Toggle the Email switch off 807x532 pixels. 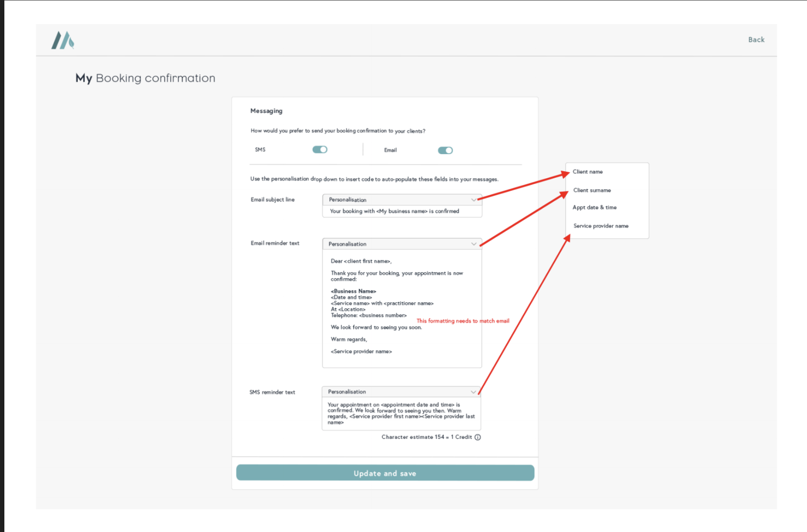point(445,150)
